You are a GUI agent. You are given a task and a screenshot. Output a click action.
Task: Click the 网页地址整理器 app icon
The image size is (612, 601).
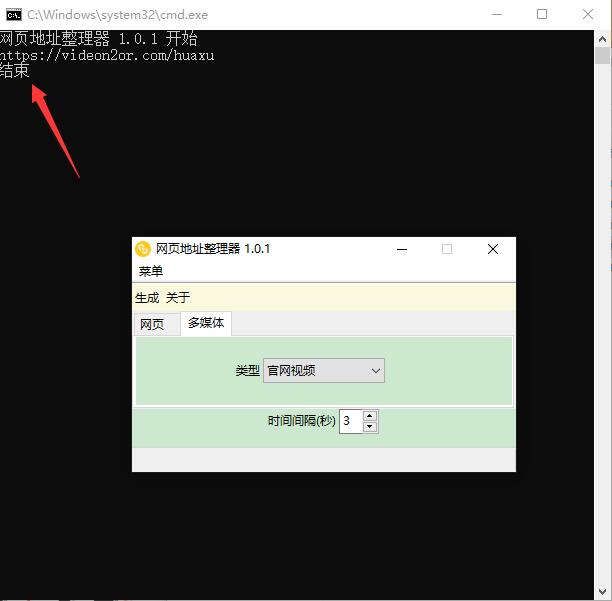[x=143, y=249]
